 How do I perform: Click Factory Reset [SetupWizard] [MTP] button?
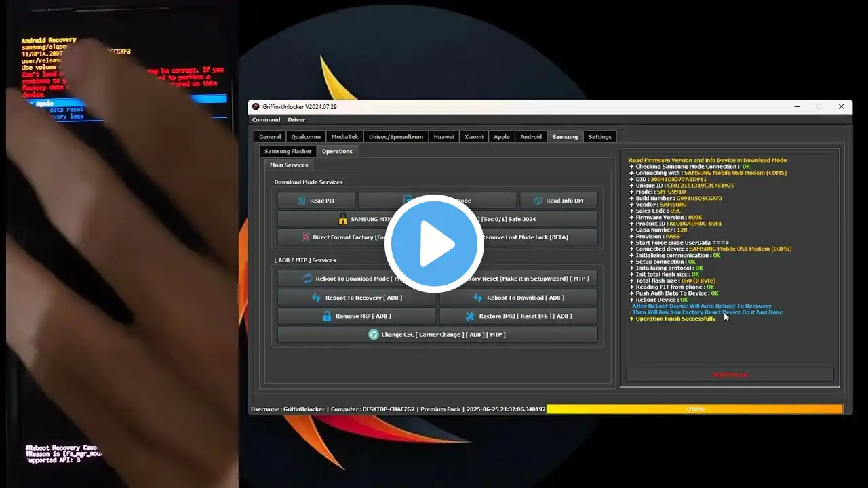tap(518, 279)
